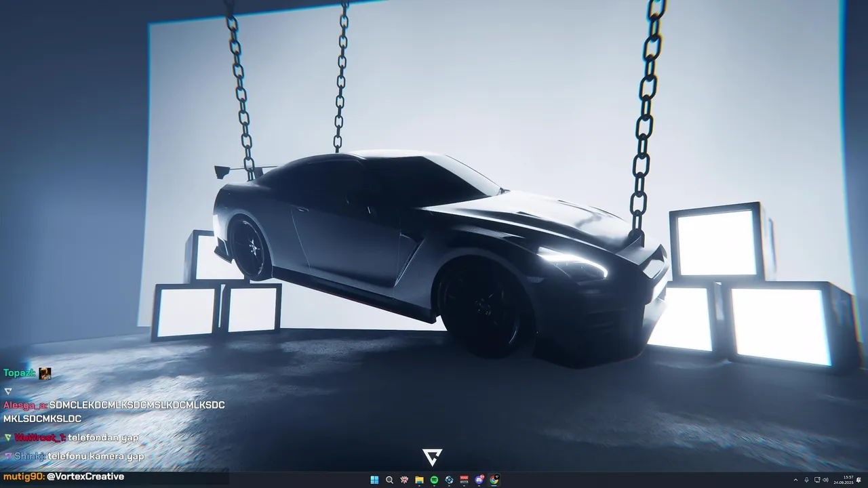The image size is (868, 488).
Task: Open the network status tray icon
Action: coord(817,480)
